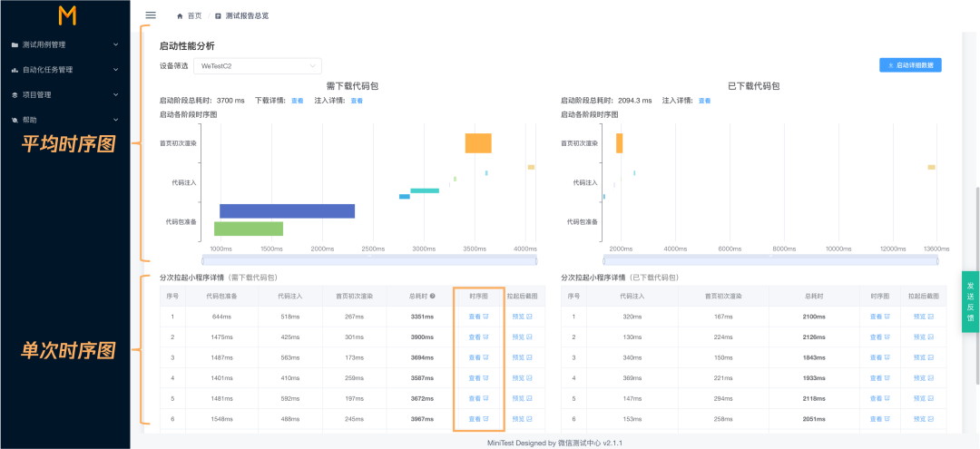View 时序图 for the 1843ms row
Screen dimensions: 980x449
tap(879, 357)
